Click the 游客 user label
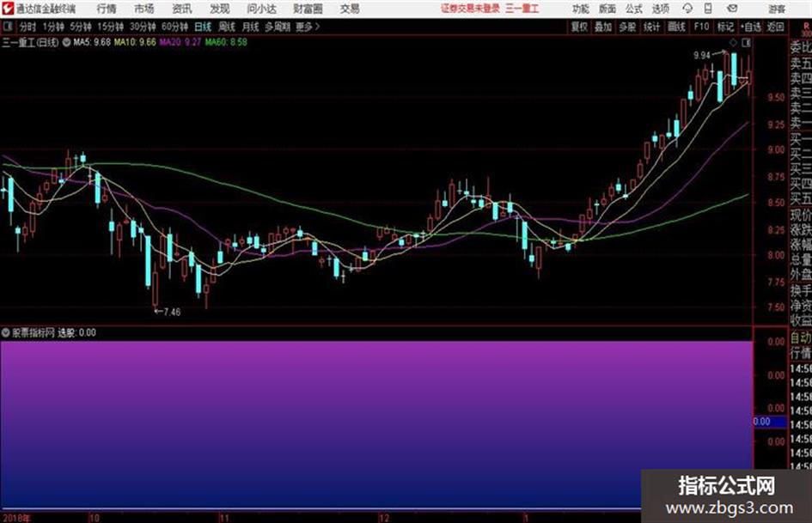Viewport: 812px width, 523px height. pos(777,9)
